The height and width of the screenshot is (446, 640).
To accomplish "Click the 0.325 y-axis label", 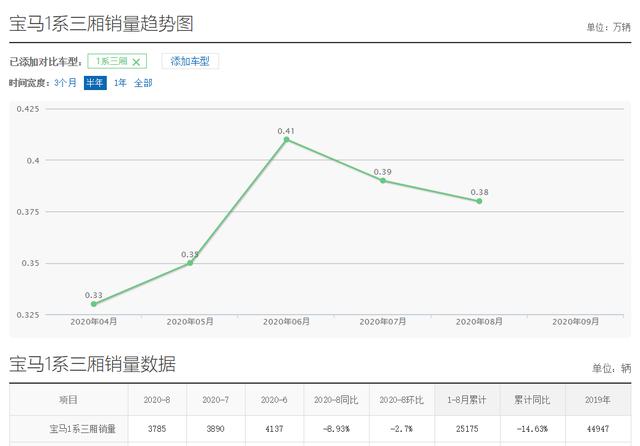I will [x=28, y=315].
